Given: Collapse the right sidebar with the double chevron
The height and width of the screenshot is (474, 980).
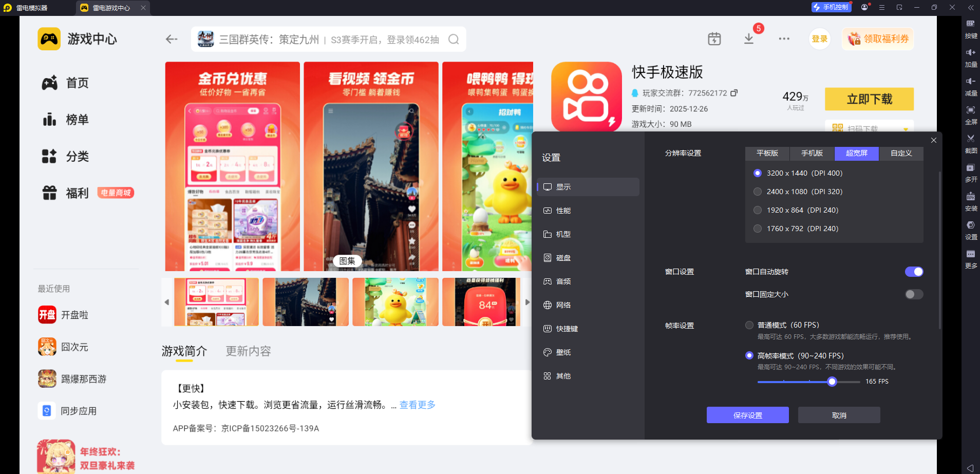Looking at the screenshot, I should click(x=971, y=7).
